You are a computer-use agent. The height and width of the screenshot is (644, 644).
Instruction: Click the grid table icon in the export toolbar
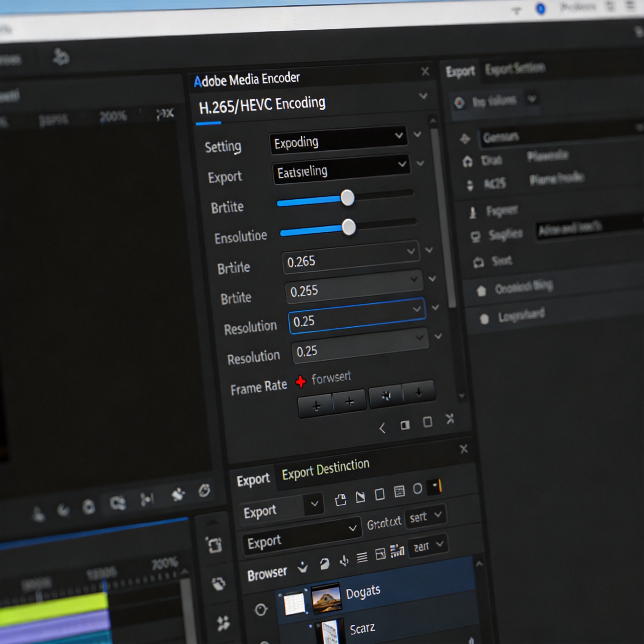tap(399, 491)
